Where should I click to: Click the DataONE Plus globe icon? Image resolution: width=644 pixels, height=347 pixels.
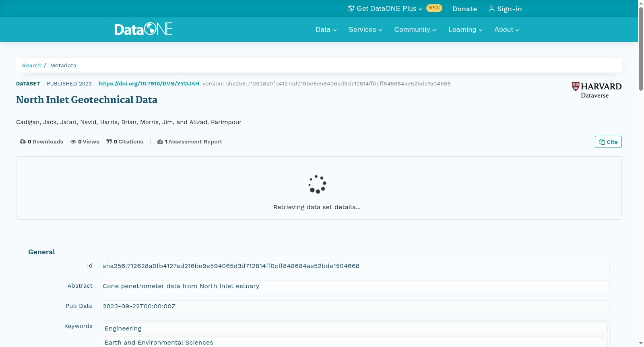tap(351, 8)
